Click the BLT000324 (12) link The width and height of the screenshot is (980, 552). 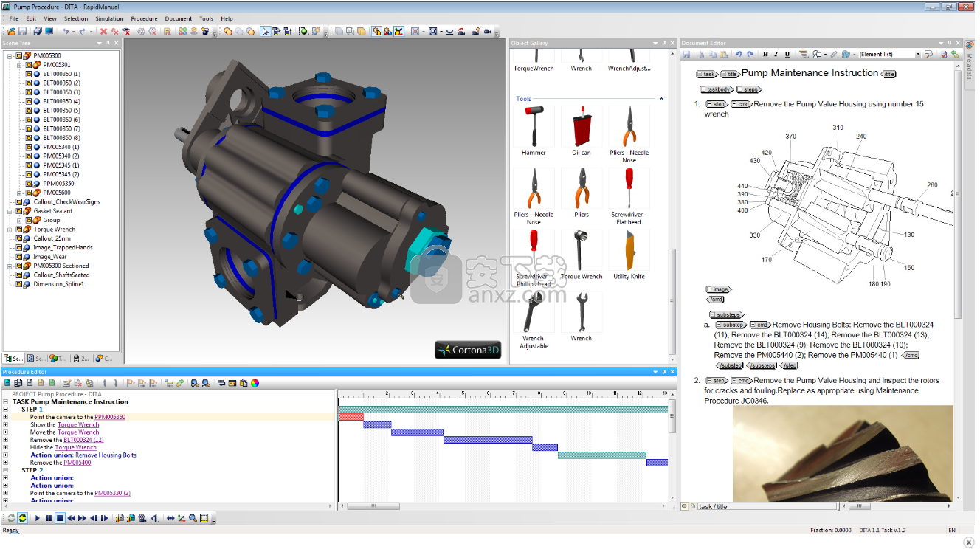click(x=83, y=440)
